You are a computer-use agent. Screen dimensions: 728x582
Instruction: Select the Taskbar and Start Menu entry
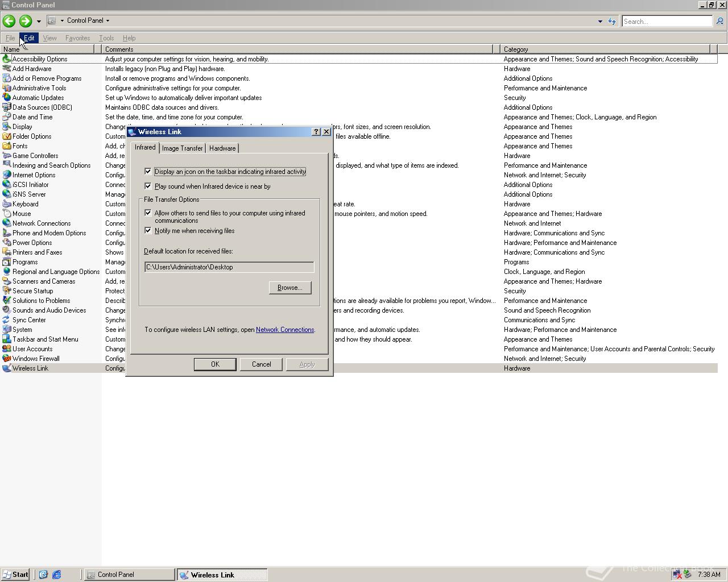(x=45, y=339)
